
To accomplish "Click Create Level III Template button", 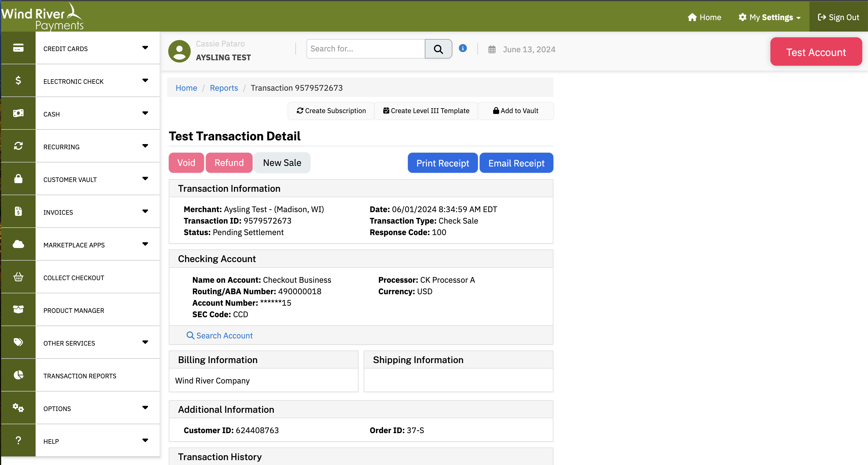I will [426, 111].
